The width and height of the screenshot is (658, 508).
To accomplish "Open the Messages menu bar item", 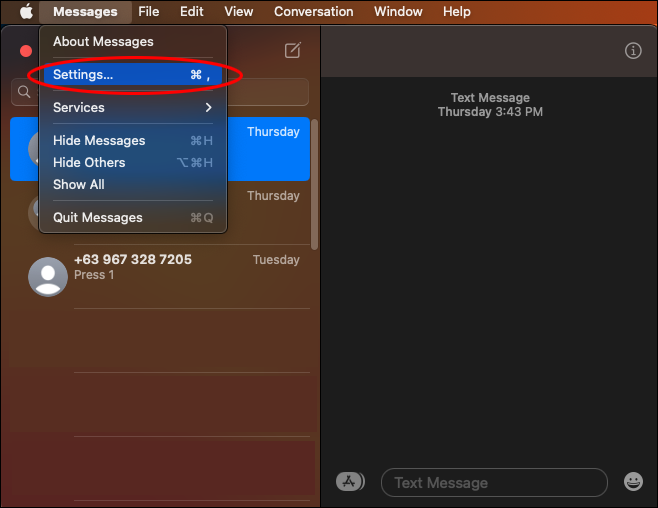I will pos(85,11).
